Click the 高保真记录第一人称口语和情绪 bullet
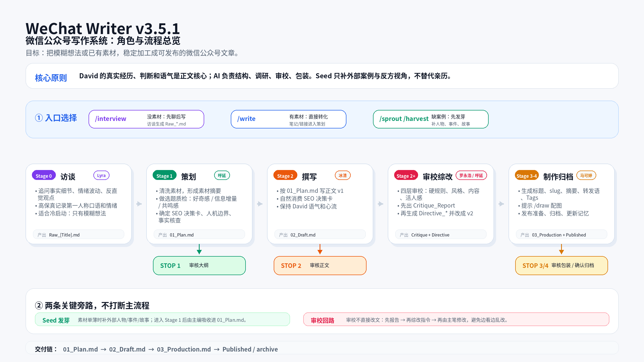The image size is (644, 362). click(x=76, y=205)
